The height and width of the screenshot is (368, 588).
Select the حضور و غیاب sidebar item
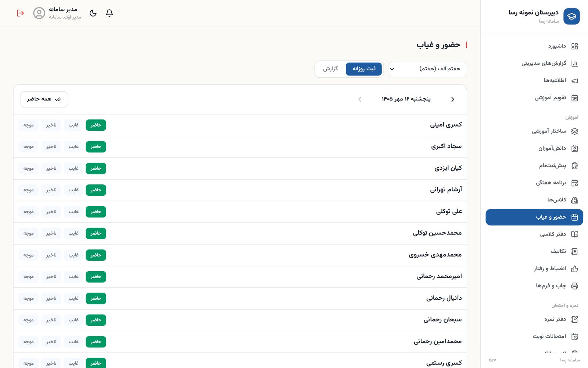534,217
